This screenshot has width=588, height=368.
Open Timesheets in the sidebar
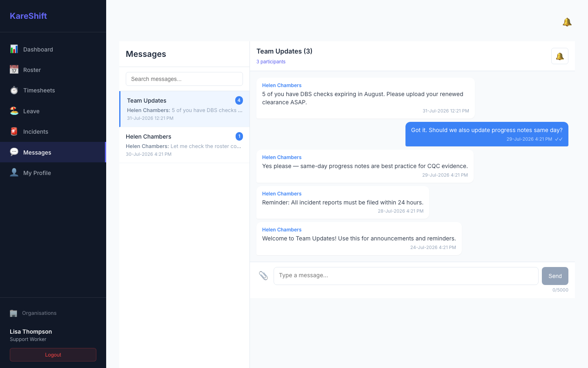(53, 90)
